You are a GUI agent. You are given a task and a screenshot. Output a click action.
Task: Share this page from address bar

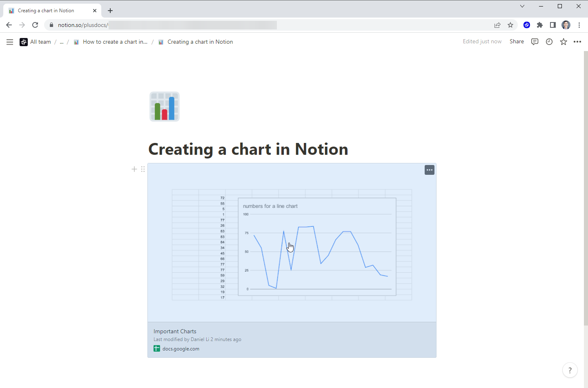(x=497, y=25)
